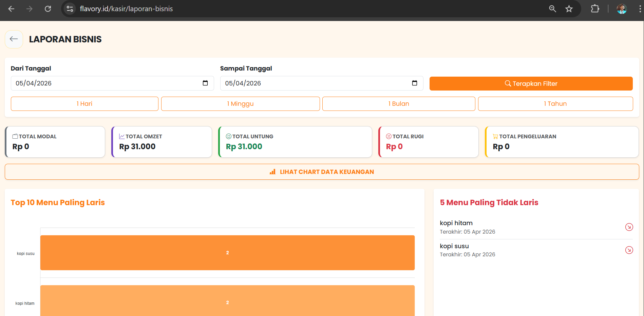
Task: Bookmark this page with the star icon
Action: pos(569,9)
